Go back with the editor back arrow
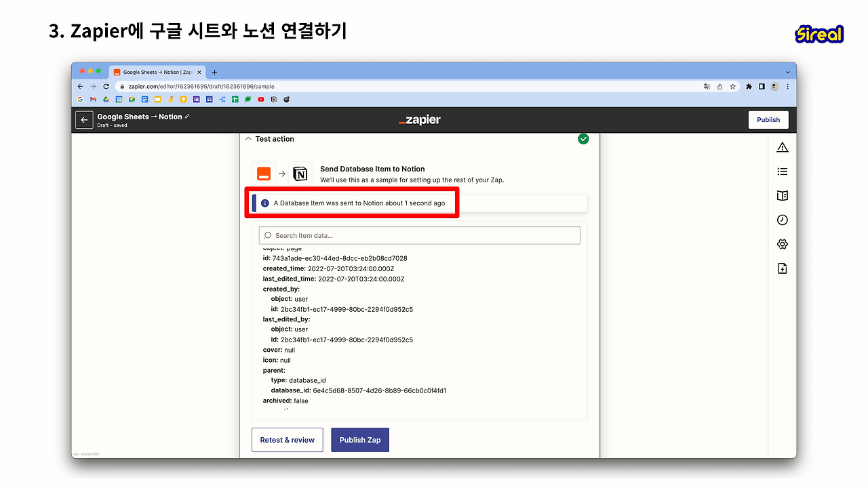This screenshot has height=488, width=868. pyautogui.click(x=84, y=120)
